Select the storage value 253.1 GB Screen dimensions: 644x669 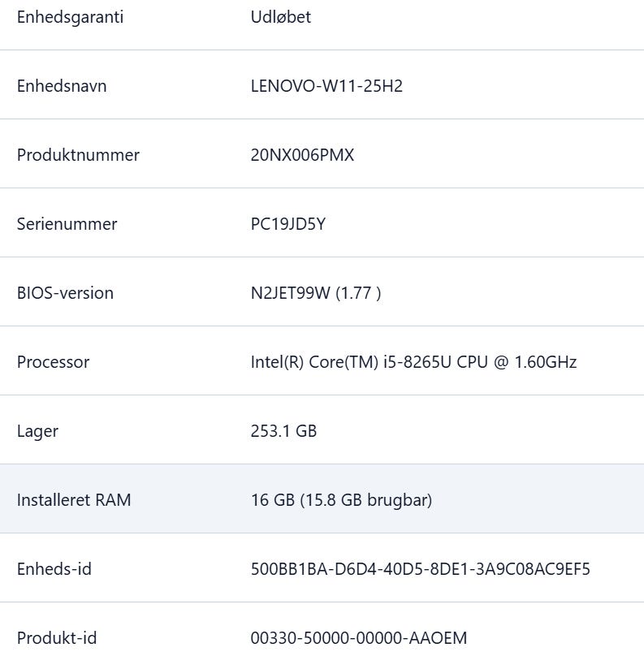283,431
